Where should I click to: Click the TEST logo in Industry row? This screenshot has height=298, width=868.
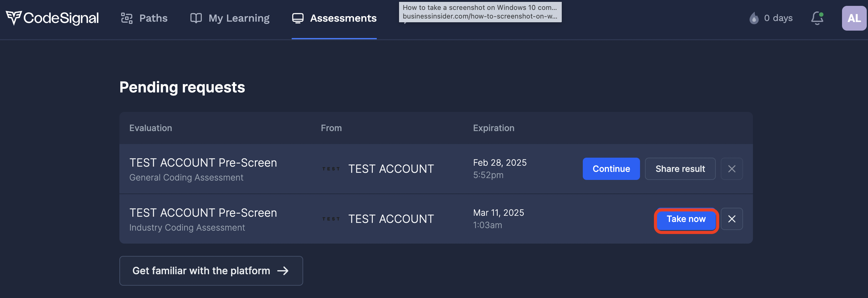pyautogui.click(x=331, y=219)
